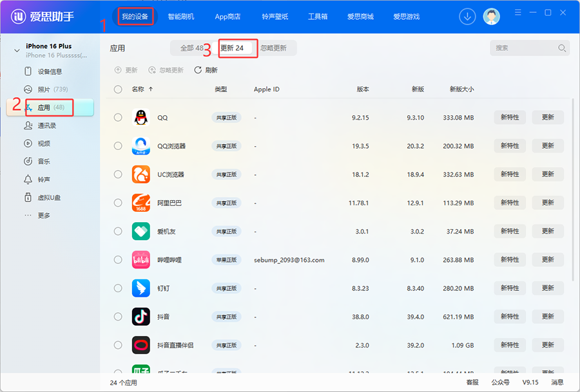580x392 pixels.
Task: Switch to 智能刷机 tab
Action: point(181,17)
